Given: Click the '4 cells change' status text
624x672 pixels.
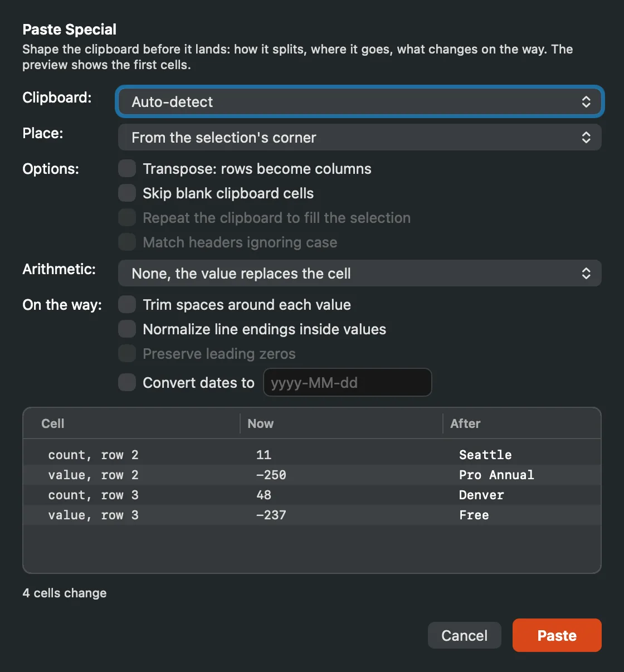Looking at the screenshot, I should tap(65, 593).
